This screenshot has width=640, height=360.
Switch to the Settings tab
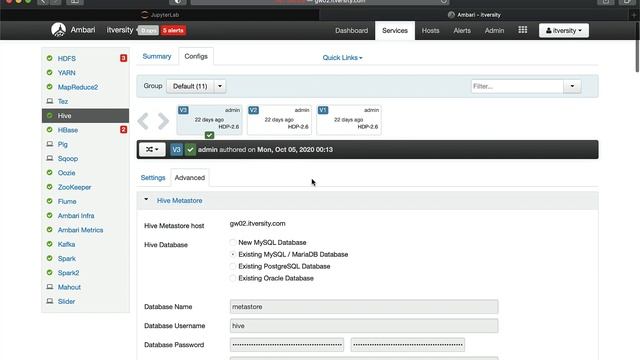click(x=153, y=178)
